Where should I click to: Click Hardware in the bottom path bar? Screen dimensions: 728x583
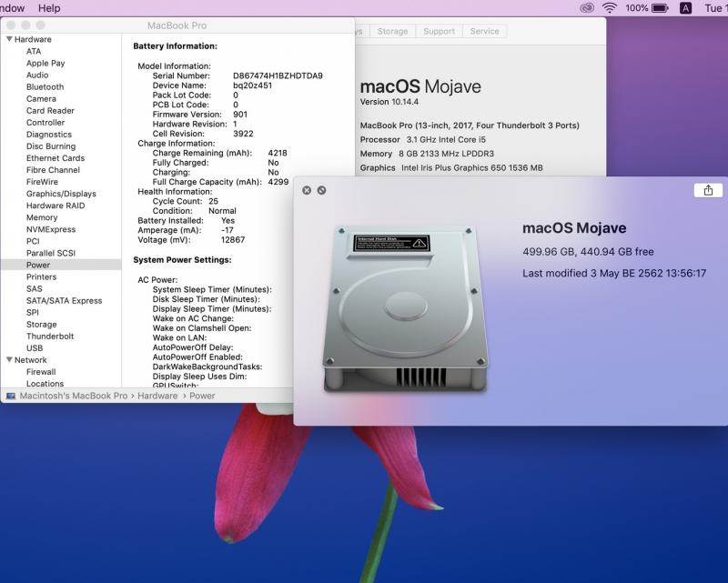click(157, 396)
